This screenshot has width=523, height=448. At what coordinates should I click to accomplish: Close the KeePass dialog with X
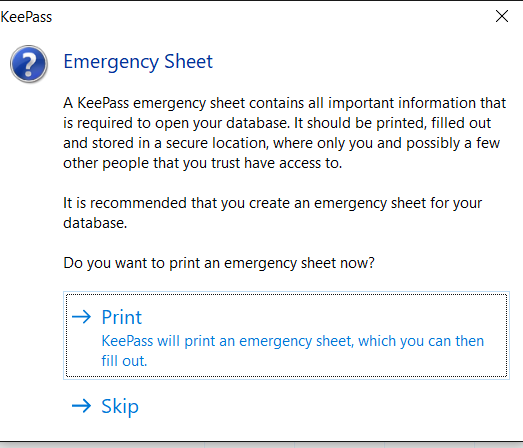pyautogui.click(x=502, y=16)
